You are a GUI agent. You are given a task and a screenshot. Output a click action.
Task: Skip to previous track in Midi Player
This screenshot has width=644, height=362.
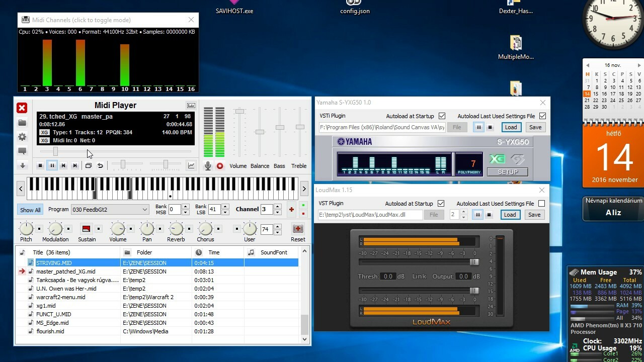click(x=63, y=165)
